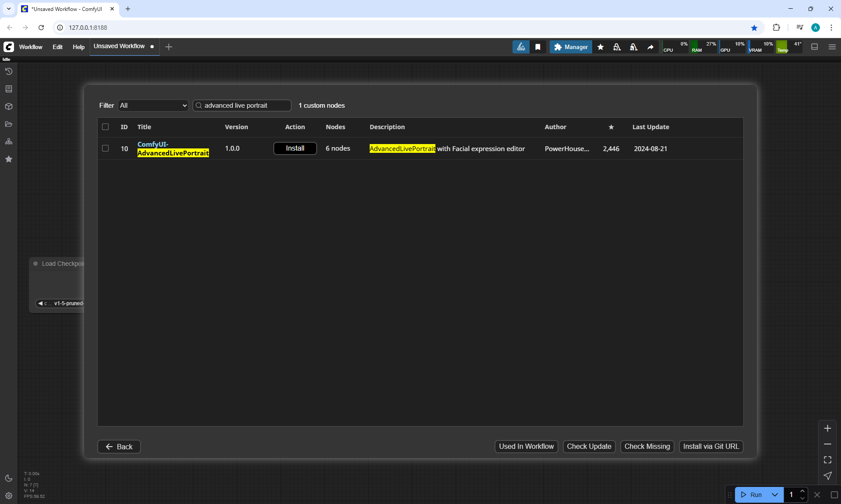Open the node library cube icon
Image resolution: width=841 pixels, height=504 pixels.
pos(9,106)
